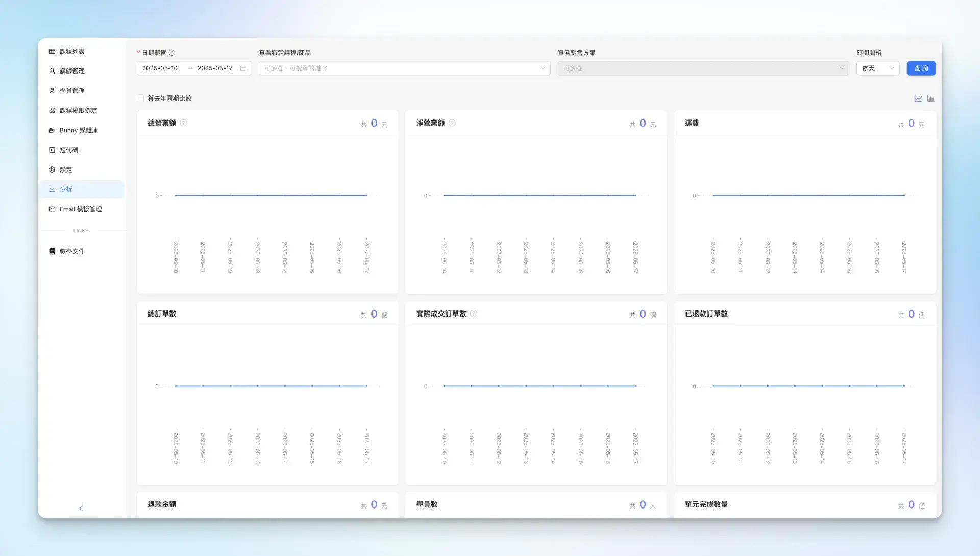
Task: Switch to area chart view icon
Action: [931, 99]
